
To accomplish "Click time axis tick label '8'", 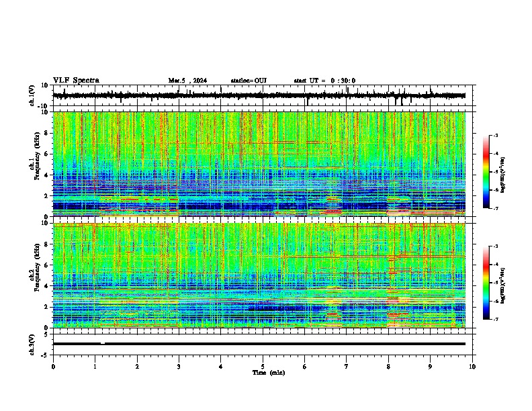I will [388, 367].
